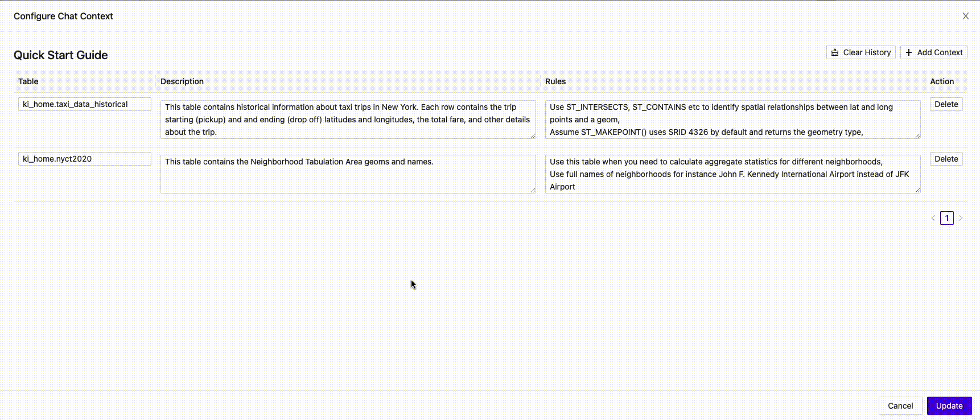Click the plus icon for Add Context

[909, 52]
